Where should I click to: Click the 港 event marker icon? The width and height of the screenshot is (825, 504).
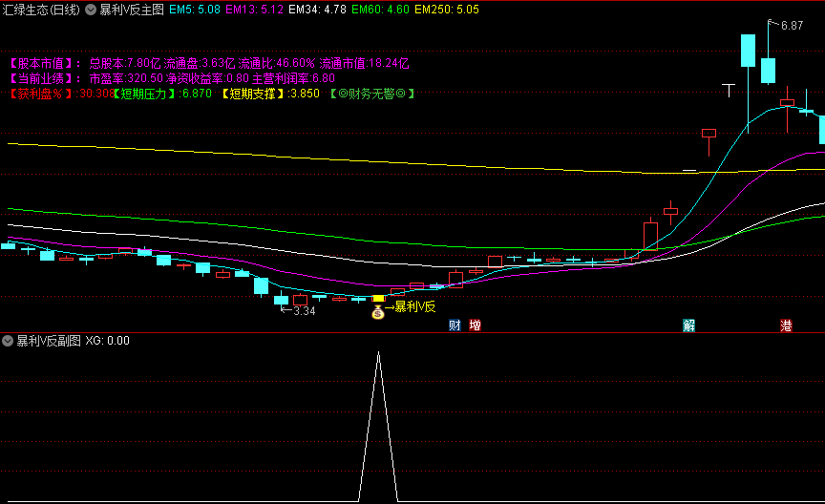[786, 325]
